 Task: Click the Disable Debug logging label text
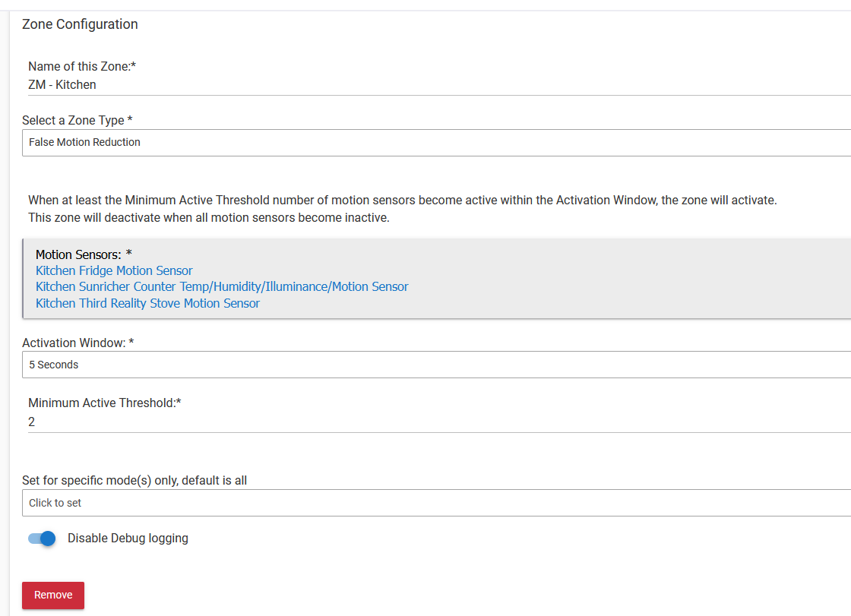point(128,539)
